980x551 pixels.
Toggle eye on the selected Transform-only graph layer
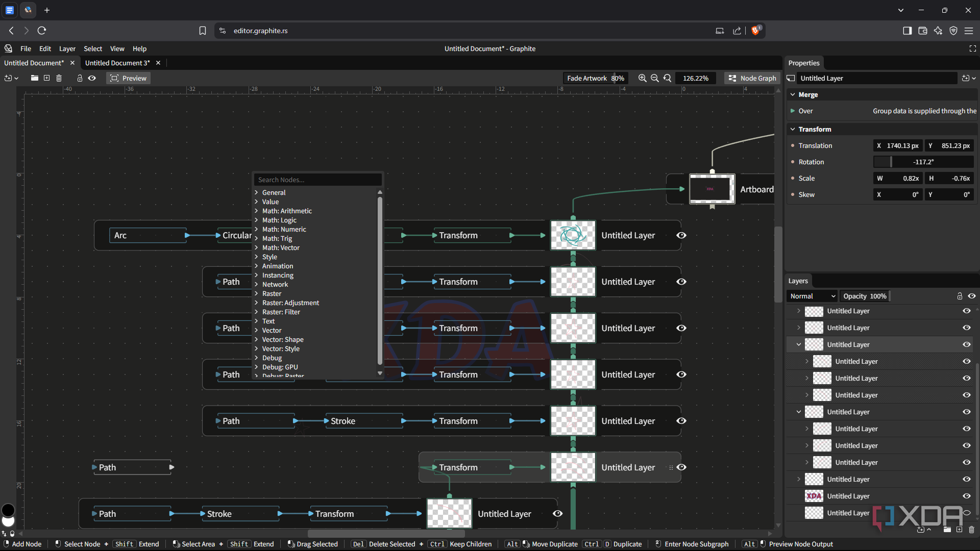coord(681,467)
